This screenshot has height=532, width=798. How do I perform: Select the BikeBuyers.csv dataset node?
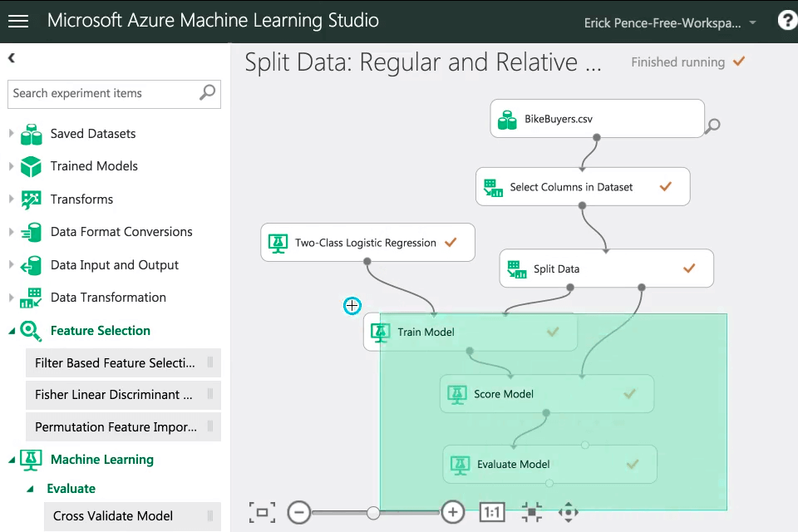pyautogui.click(x=598, y=119)
